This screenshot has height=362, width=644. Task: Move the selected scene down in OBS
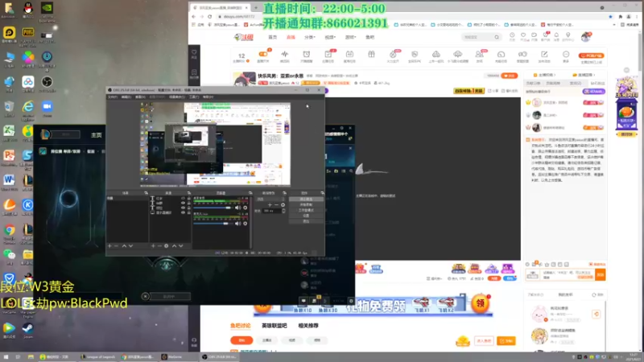(x=130, y=246)
